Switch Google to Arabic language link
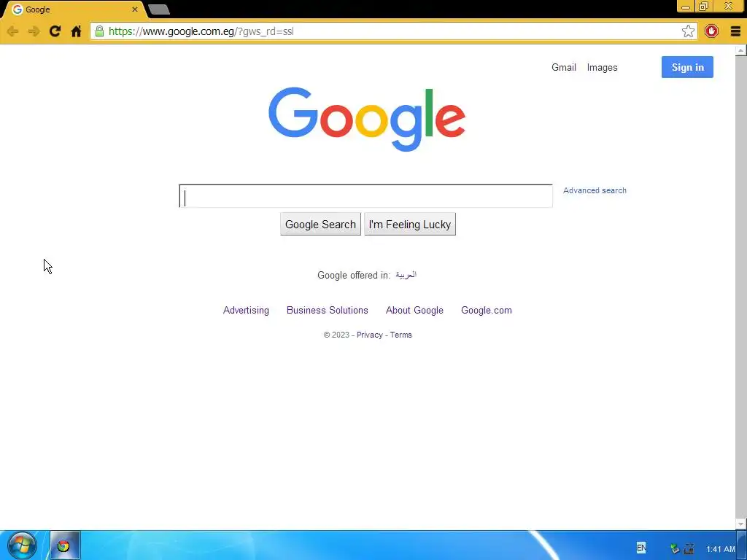Screen dimensions: 747x560 406,275
